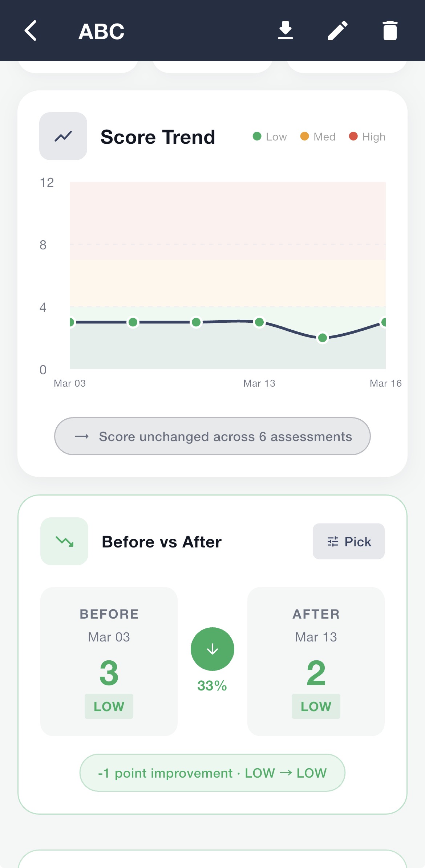Download the ABC report
Screen dimensions: 425x868
point(286,30)
